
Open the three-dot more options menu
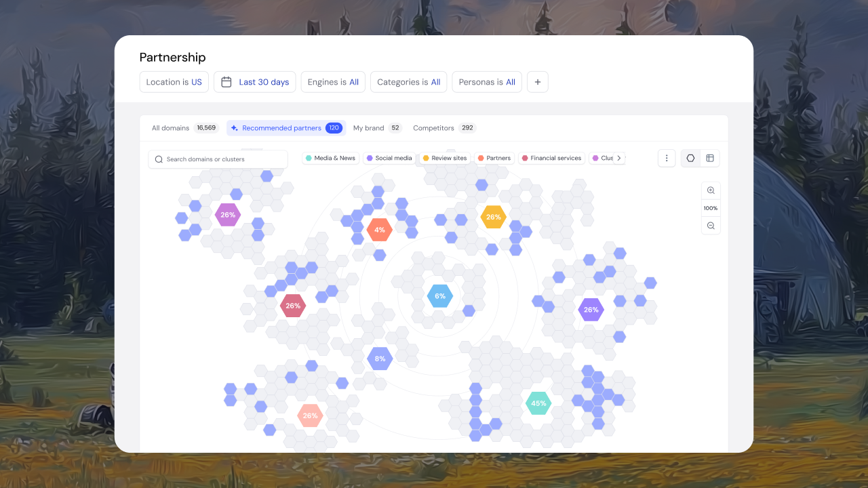tap(667, 158)
